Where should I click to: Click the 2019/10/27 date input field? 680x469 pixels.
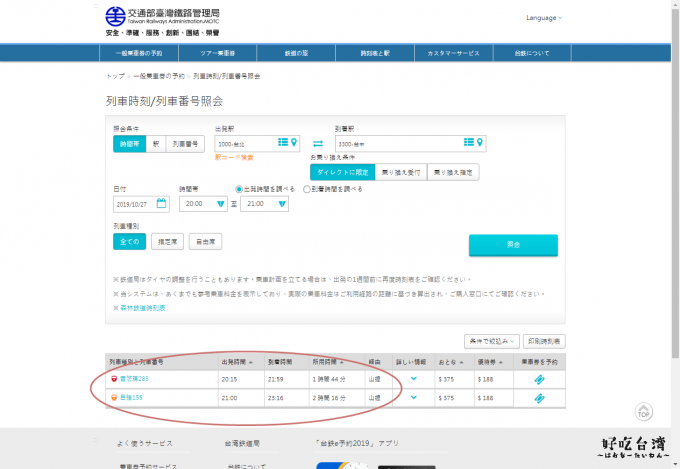tap(135, 204)
